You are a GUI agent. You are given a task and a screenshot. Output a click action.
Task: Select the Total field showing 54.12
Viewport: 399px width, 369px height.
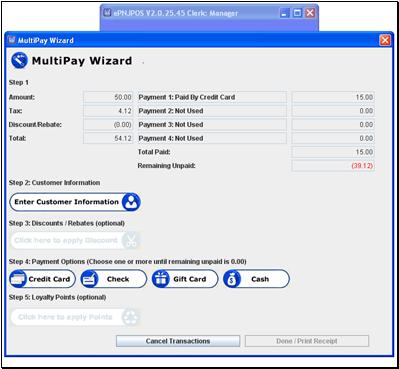(108, 138)
